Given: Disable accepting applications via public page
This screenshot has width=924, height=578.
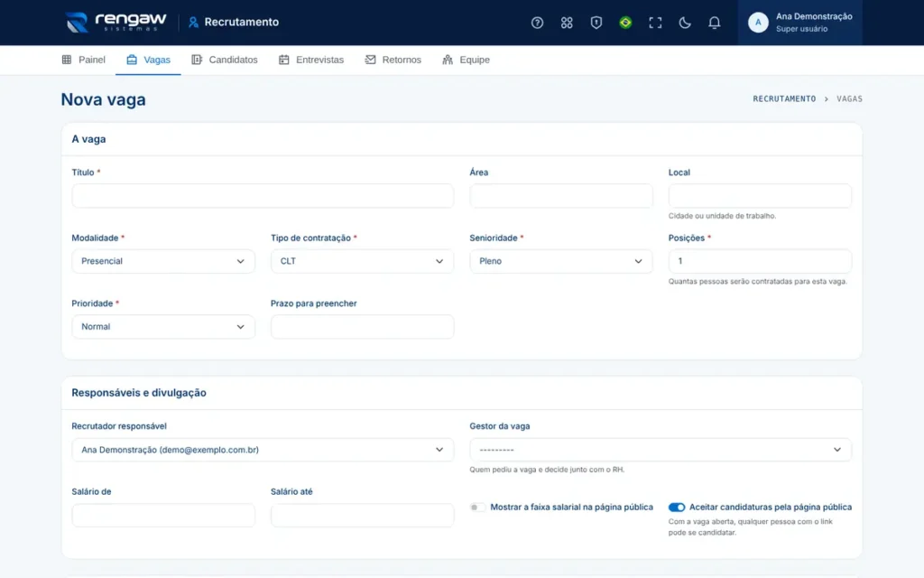Looking at the screenshot, I should (x=677, y=508).
